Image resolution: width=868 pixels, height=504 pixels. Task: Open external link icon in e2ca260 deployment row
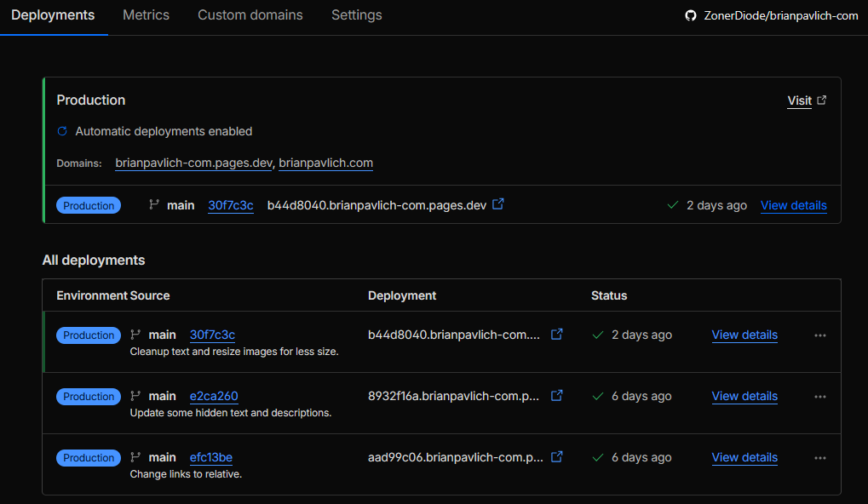pyautogui.click(x=557, y=396)
